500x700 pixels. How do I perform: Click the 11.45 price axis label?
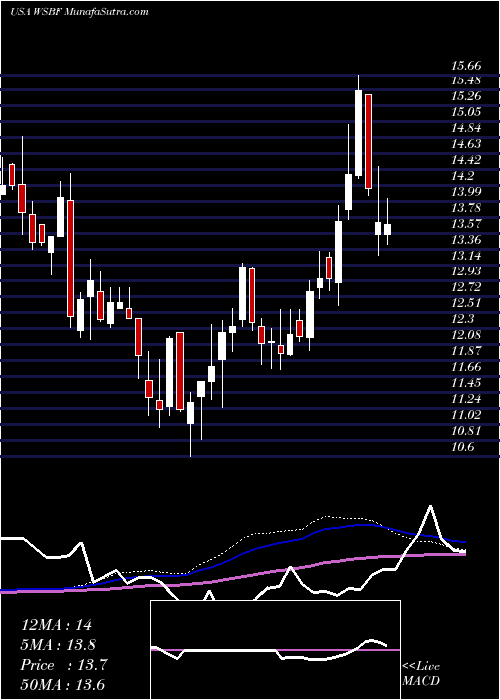click(x=466, y=383)
